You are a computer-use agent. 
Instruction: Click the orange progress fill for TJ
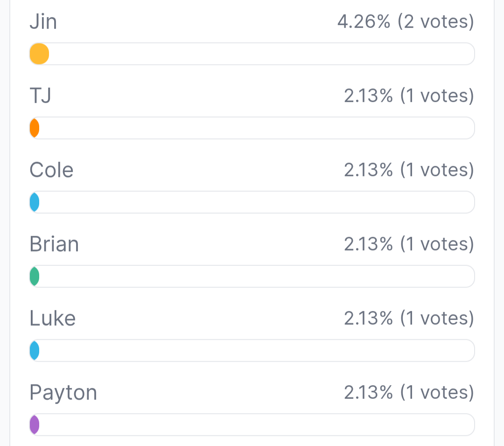click(35, 128)
